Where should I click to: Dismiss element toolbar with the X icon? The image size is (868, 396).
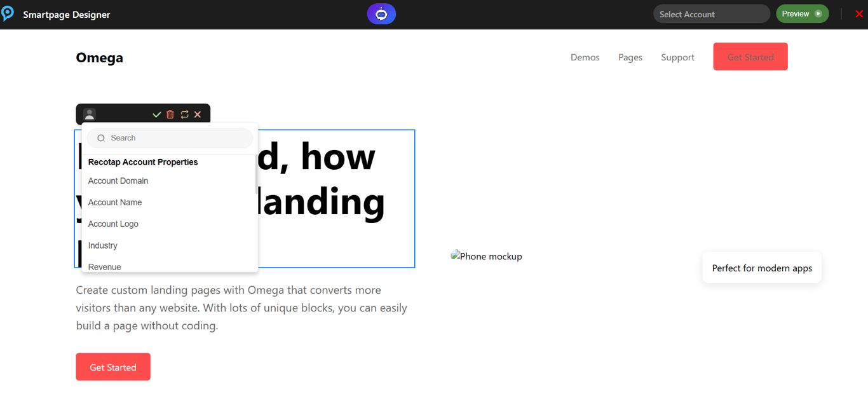198,114
